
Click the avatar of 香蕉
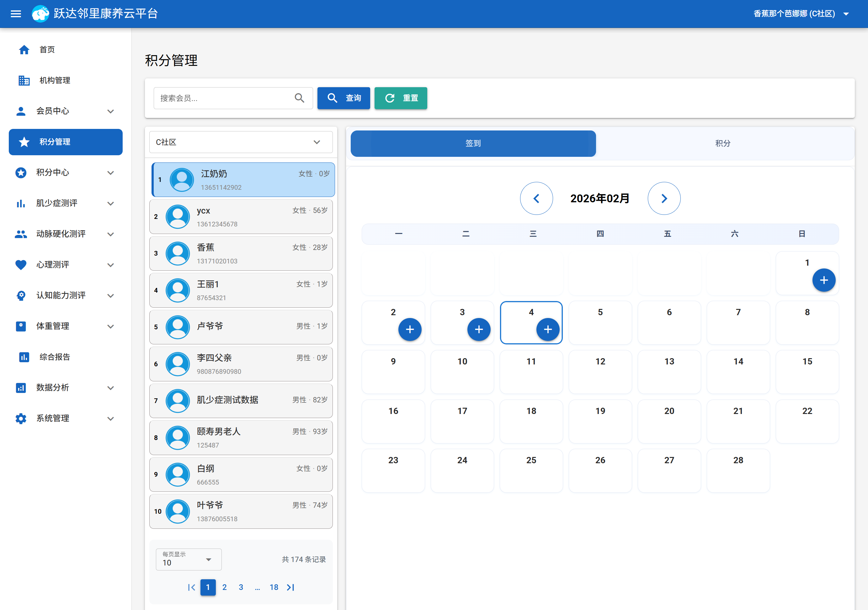178,254
